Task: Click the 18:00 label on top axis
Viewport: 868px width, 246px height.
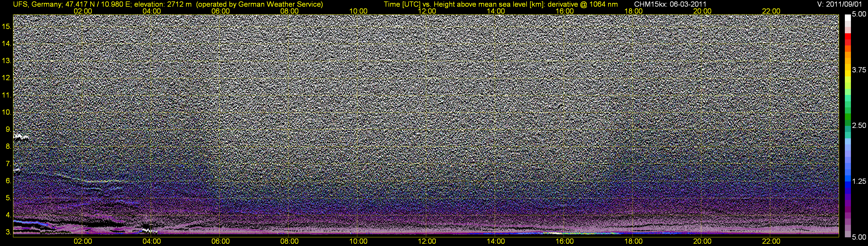Action: point(633,11)
